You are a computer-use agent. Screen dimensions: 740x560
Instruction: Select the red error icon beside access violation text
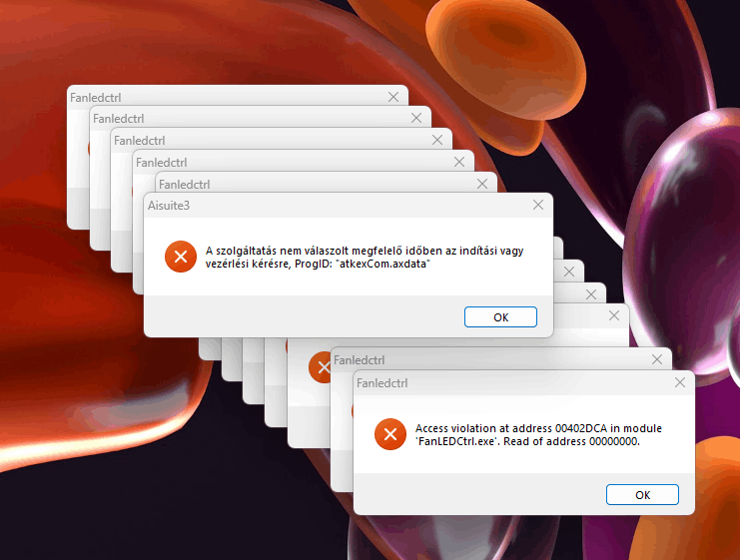click(390, 434)
